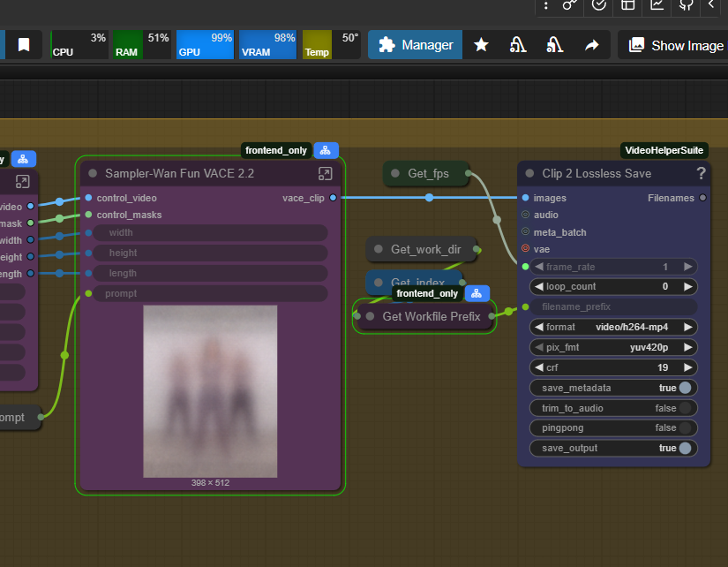Click the CPU usage monitor
This screenshot has width=728, height=567.
tap(79, 45)
